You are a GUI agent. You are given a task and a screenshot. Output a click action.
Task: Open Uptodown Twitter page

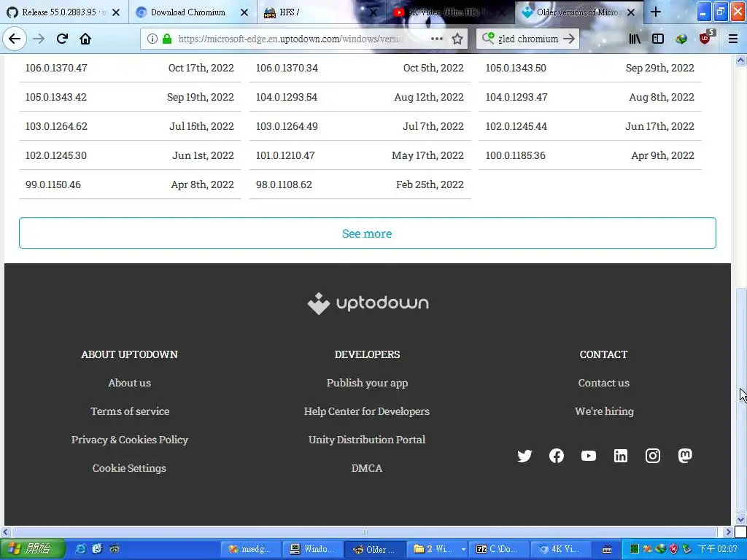(x=525, y=456)
